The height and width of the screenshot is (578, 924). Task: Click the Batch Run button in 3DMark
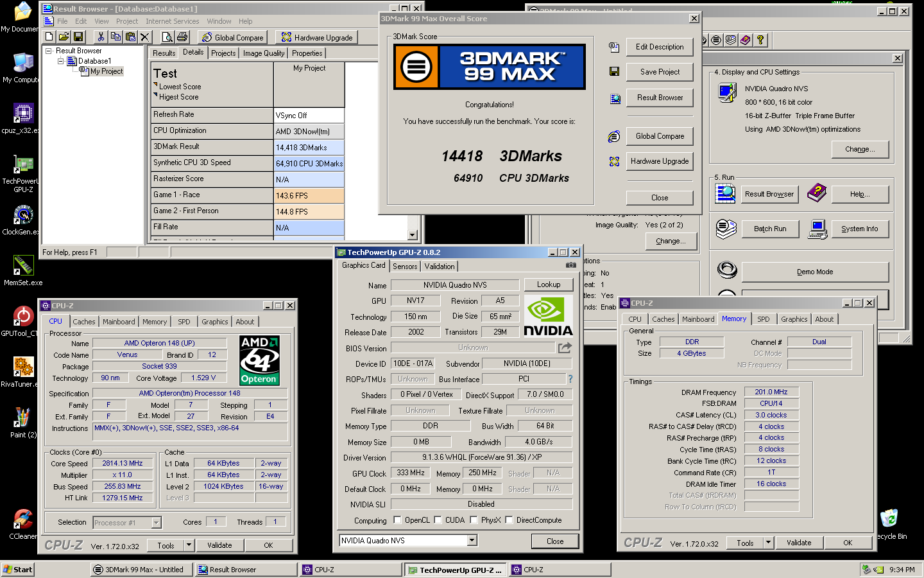pos(770,229)
